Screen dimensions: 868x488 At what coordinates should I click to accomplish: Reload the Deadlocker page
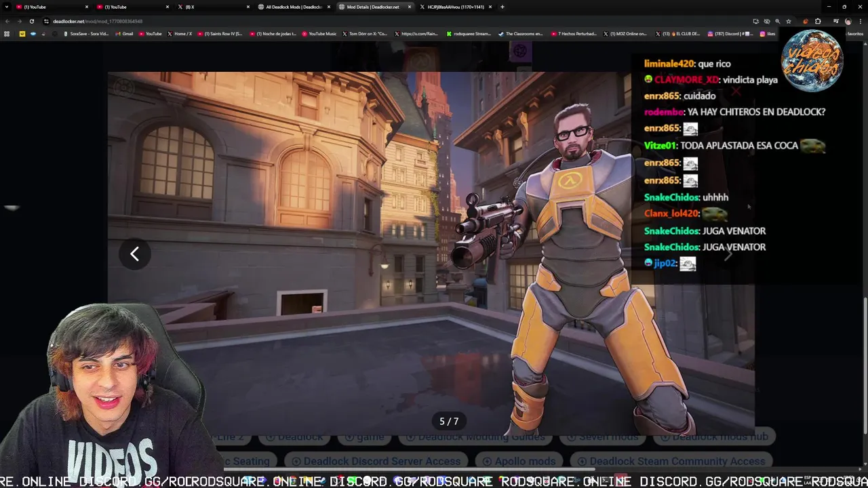point(31,21)
